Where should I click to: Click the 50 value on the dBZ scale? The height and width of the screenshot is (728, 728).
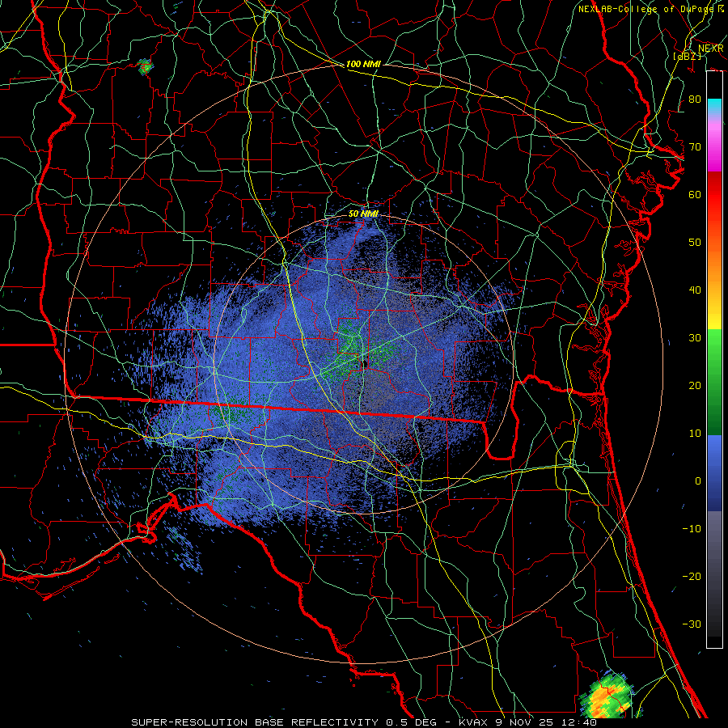point(695,243)
